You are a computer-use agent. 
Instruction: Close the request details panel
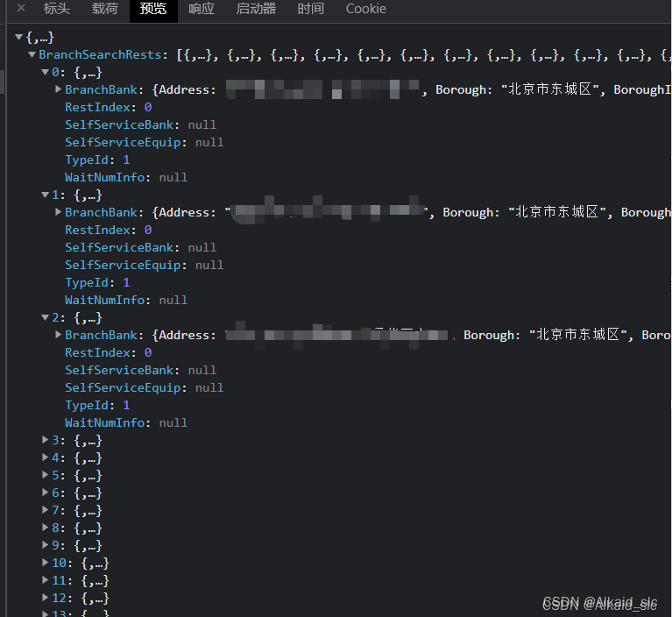click(x=21, y=8)
